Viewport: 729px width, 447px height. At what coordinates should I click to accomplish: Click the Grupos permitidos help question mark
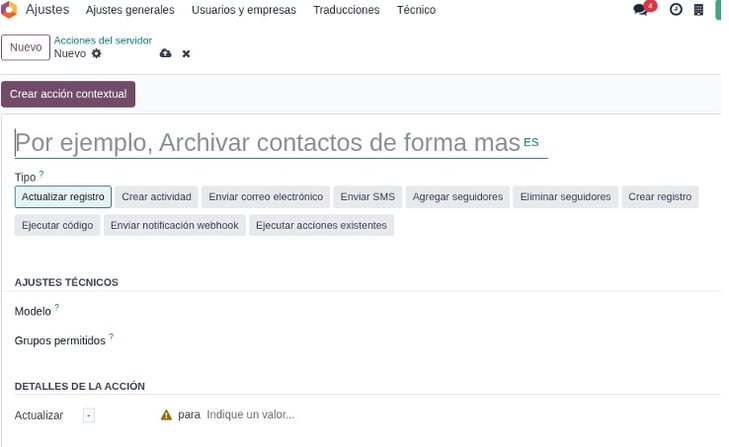[x=111, y=336]
